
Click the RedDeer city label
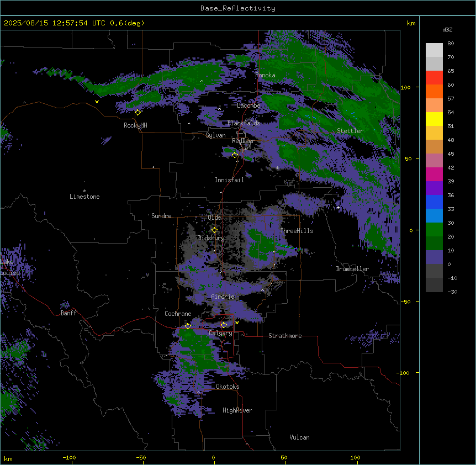[x=243, y=141]
